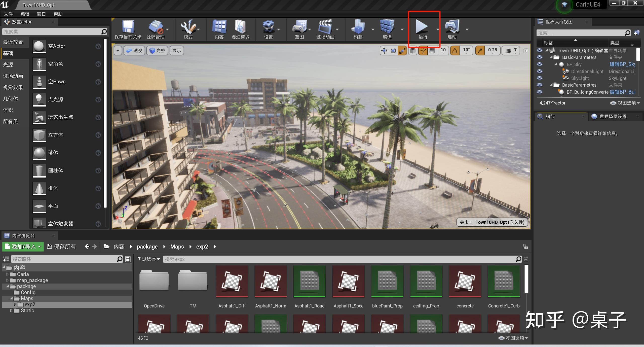
Task: Select the Asphalt1_Diff texture thumbnail
Action: click(232, 281)
